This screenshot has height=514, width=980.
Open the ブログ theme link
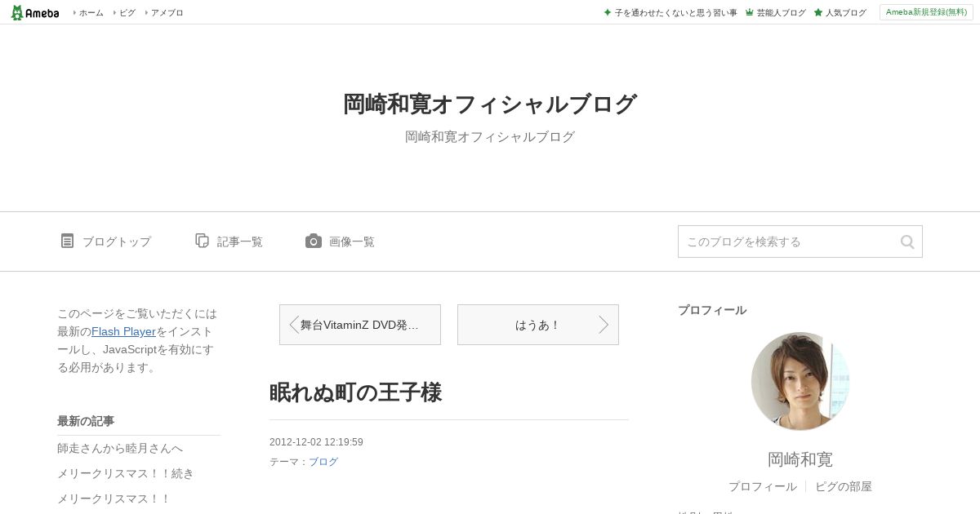(323, 462)
